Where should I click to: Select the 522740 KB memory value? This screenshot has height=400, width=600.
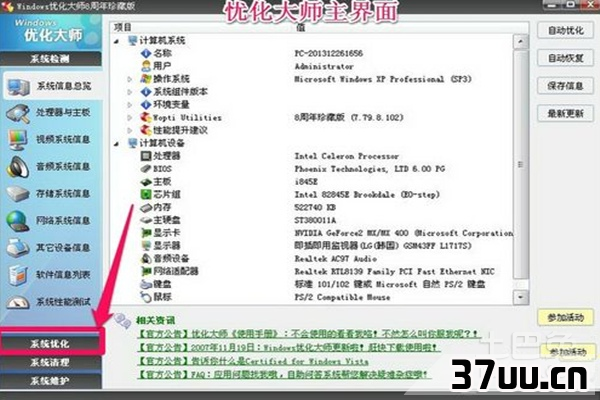coord(315,207)
